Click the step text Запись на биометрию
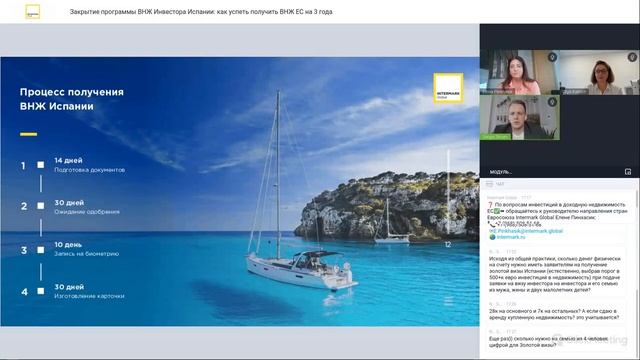The height and width of the screenshot is (360, 640). tap(87, 254)
